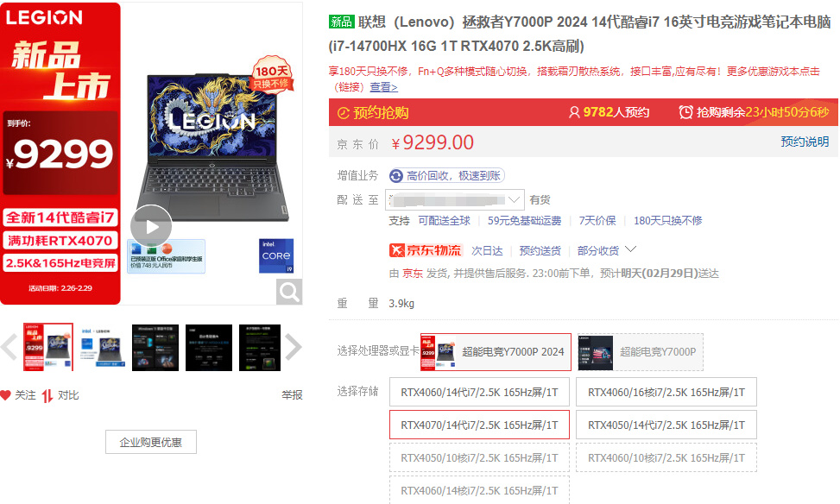840x504 pixels.
Task: Open the 查看> promo link
Action: [x=383, y=87]
